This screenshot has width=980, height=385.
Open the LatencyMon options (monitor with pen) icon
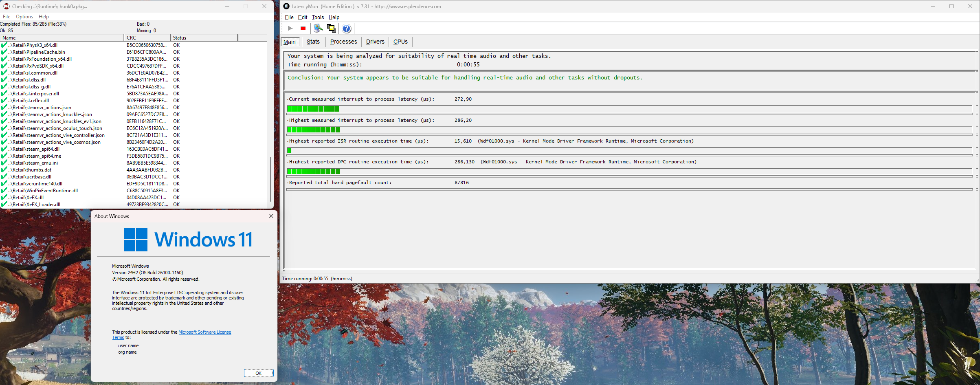point(318,29)
